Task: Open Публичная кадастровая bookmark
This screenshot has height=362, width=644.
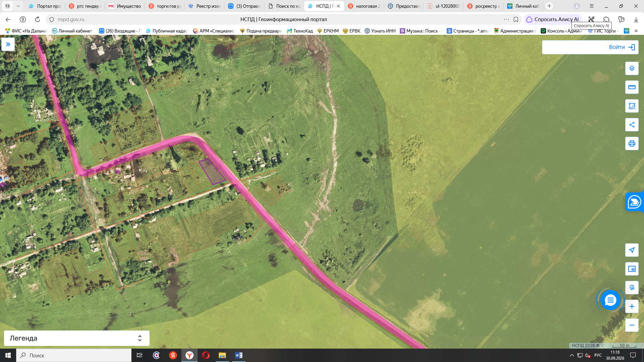Action: pos(167,31)
